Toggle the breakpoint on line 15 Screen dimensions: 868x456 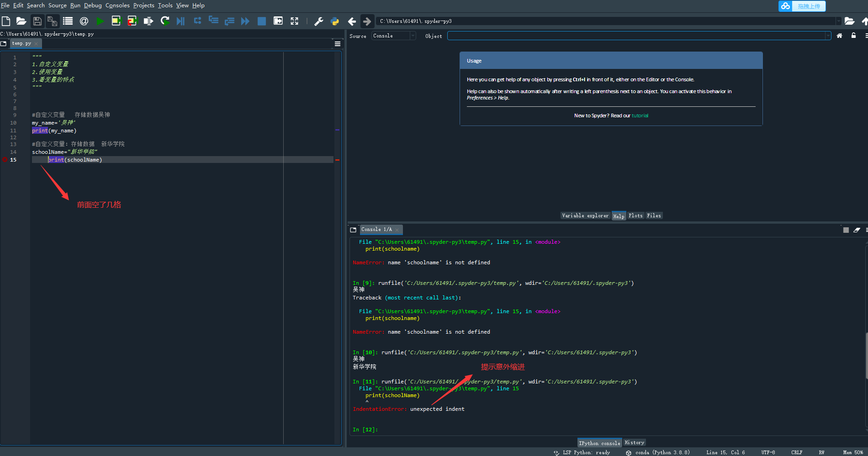5,160
